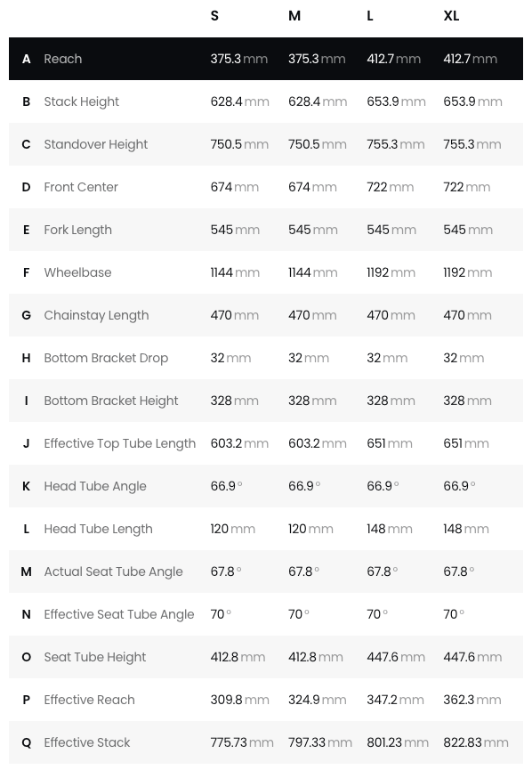Viewport: 532px width, 770px height.
Task: Click the XL size column header
Action: coord(451,16)
